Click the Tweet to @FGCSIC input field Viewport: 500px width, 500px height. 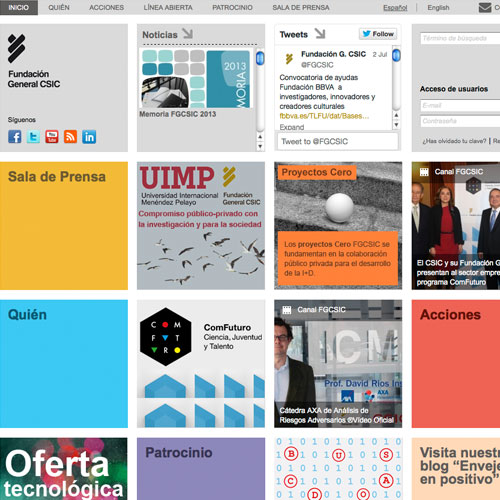click(x=337, y=141)
